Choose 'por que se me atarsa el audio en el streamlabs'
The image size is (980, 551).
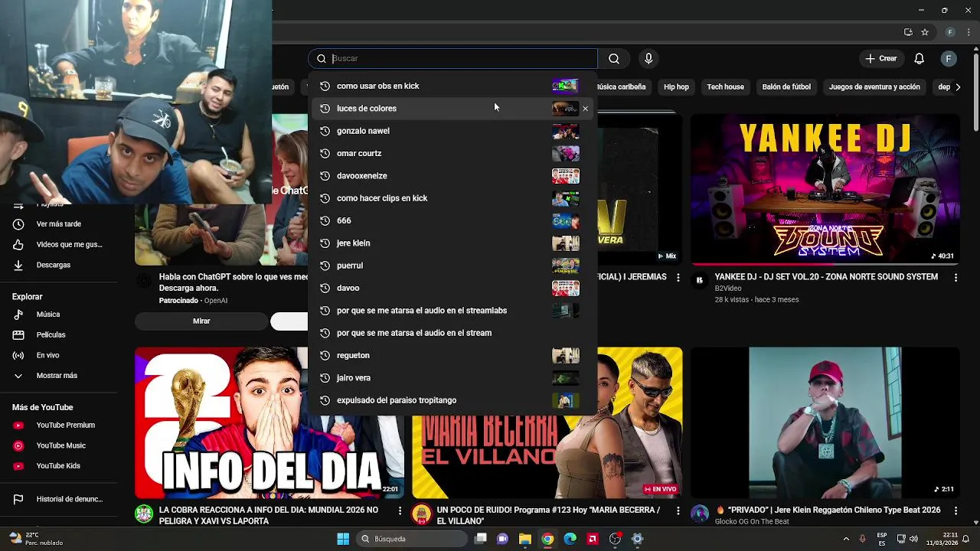click(452, 311)
